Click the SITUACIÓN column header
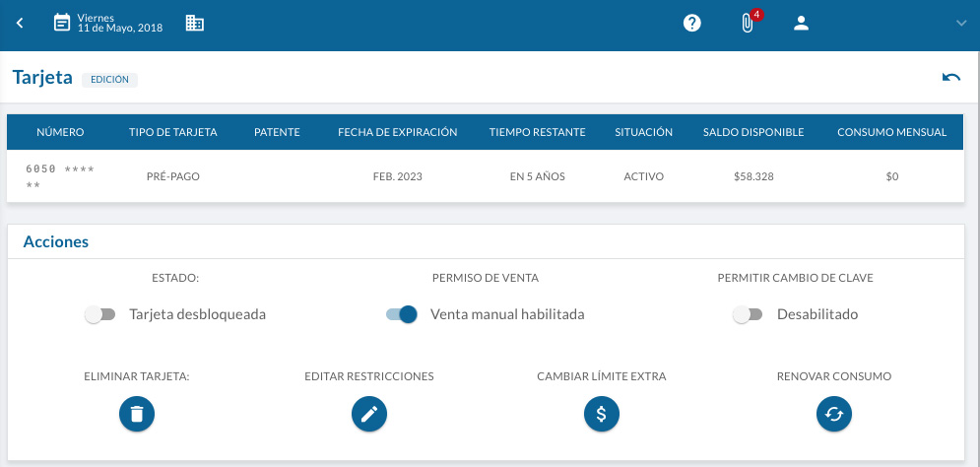980x467 pixels. click(644, 133)
